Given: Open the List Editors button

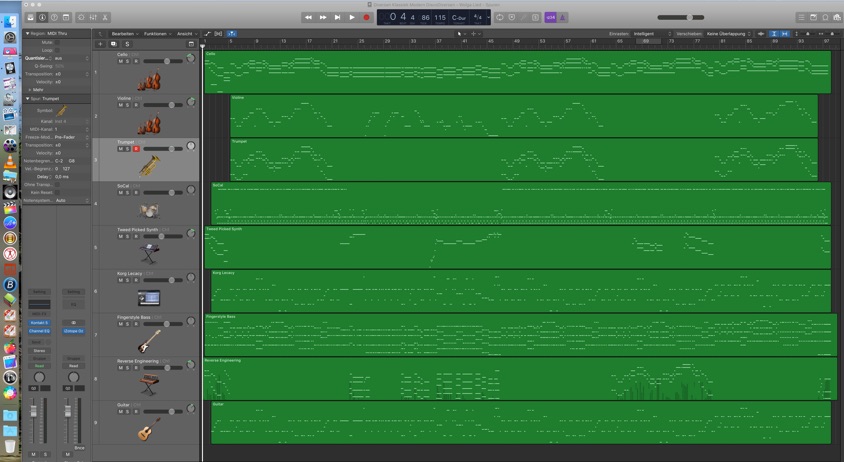Looking at the screenshot, I should (x=801, y=17).
